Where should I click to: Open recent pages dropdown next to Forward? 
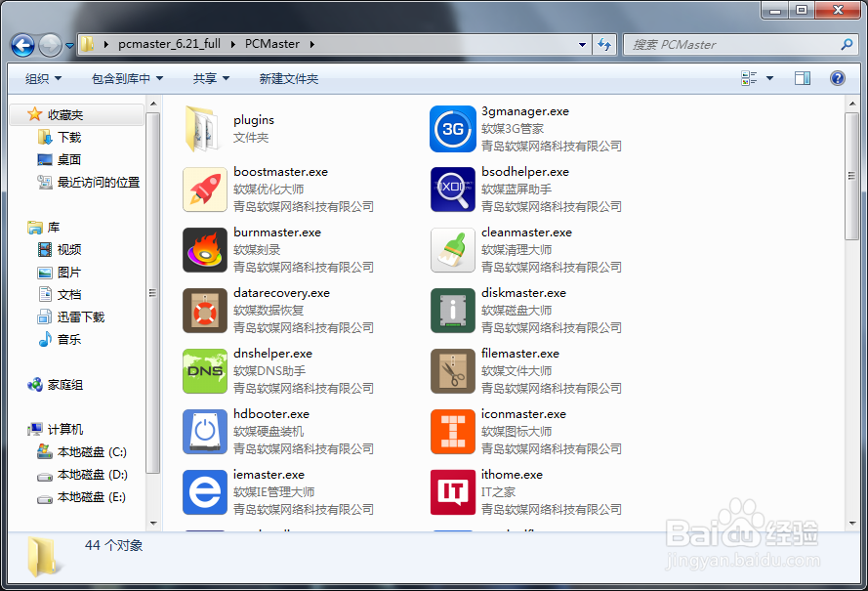[x=69, y=45]
